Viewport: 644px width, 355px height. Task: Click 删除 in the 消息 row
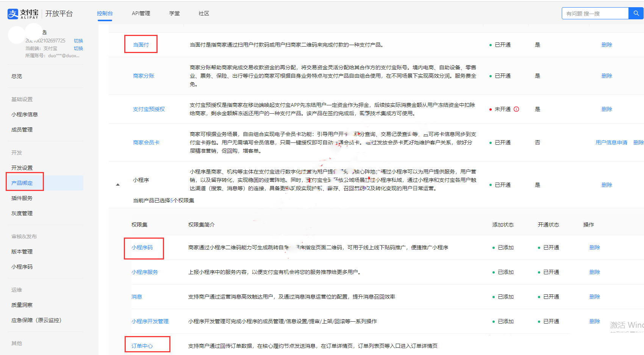click(x=595, y=297)
